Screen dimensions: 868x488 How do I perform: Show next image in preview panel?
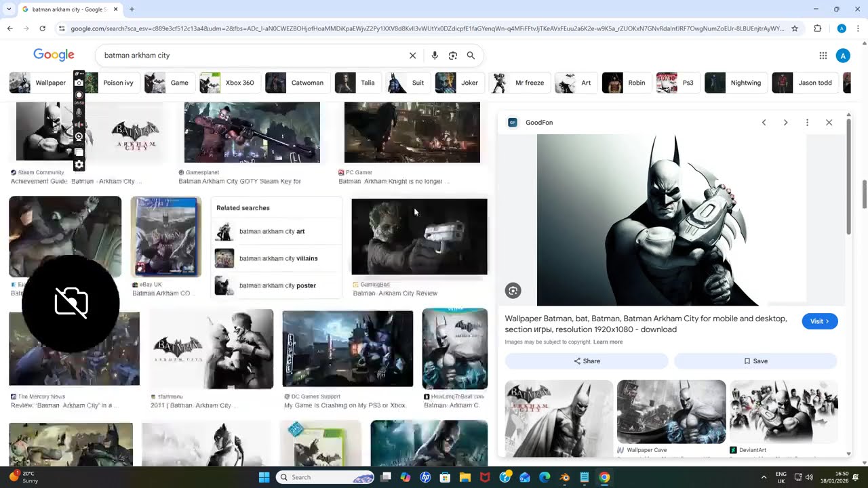point(785,123)
